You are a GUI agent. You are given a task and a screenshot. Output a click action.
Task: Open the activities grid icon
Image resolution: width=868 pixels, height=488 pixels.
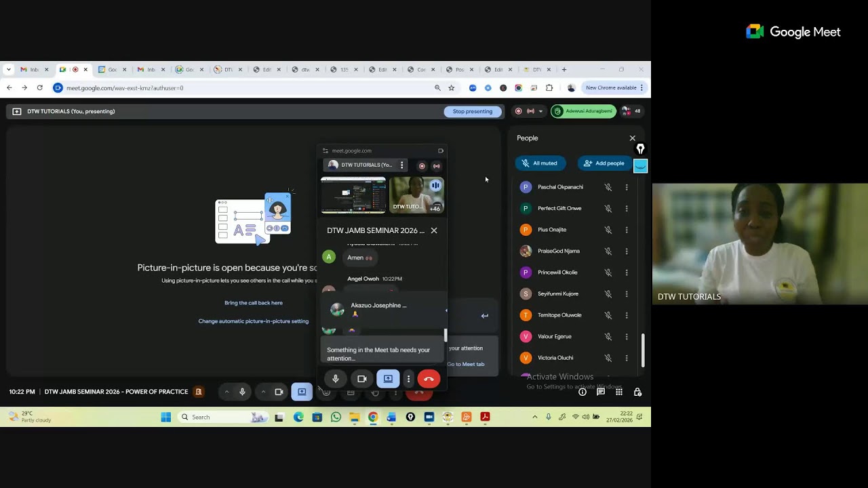[x=619, y=392]
